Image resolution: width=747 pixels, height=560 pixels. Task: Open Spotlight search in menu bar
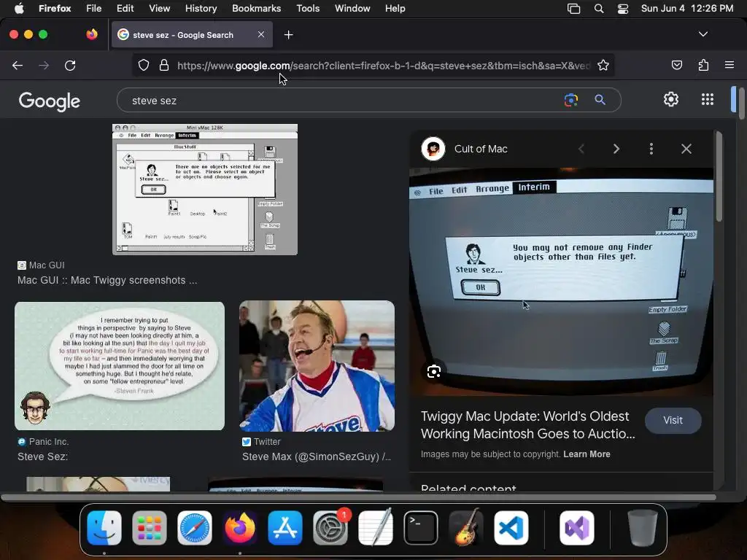(x=599, y=8)
